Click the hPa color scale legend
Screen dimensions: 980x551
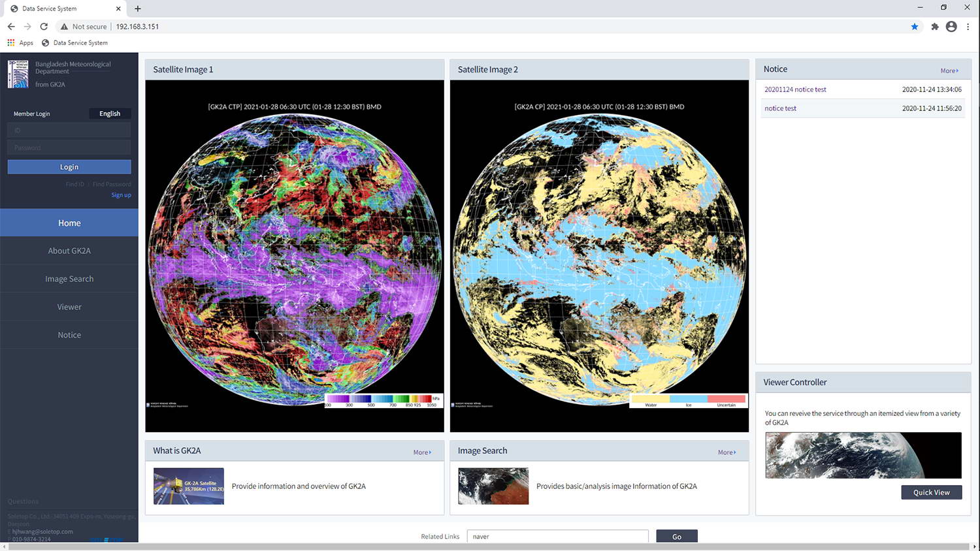click(x=384, y=401)
